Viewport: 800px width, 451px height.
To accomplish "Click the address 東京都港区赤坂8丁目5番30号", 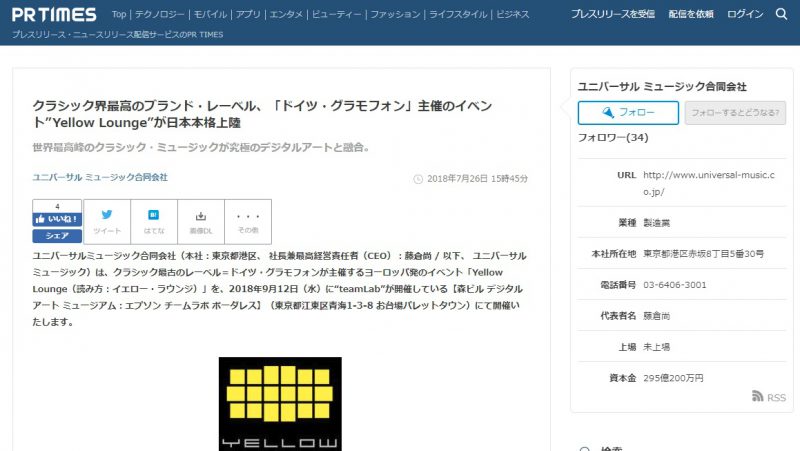I will (703, 254).
